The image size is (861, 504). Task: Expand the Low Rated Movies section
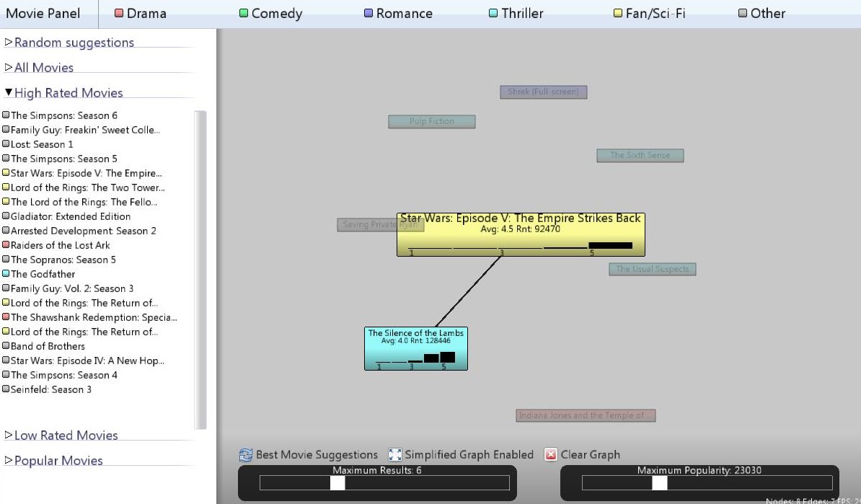pos(61,436)
